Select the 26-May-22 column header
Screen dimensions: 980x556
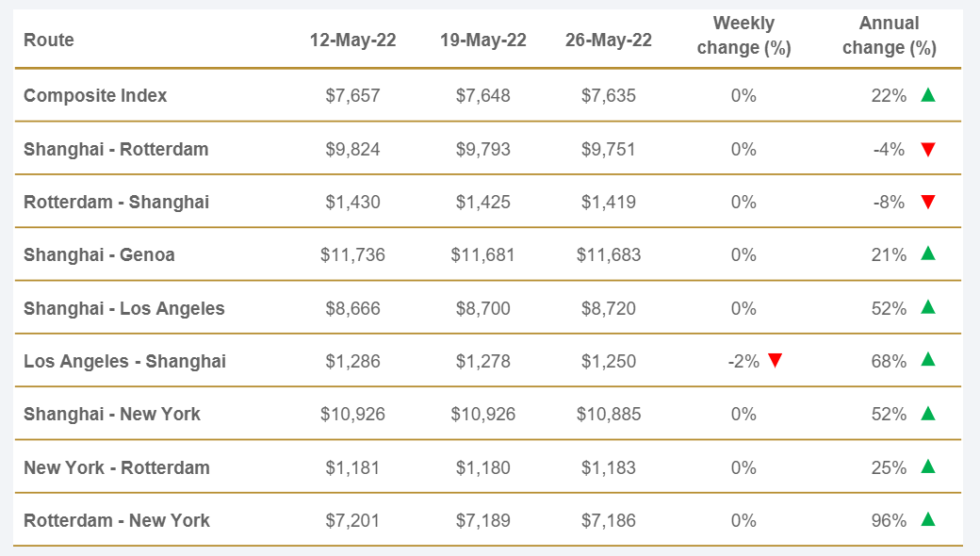point(608,40)
